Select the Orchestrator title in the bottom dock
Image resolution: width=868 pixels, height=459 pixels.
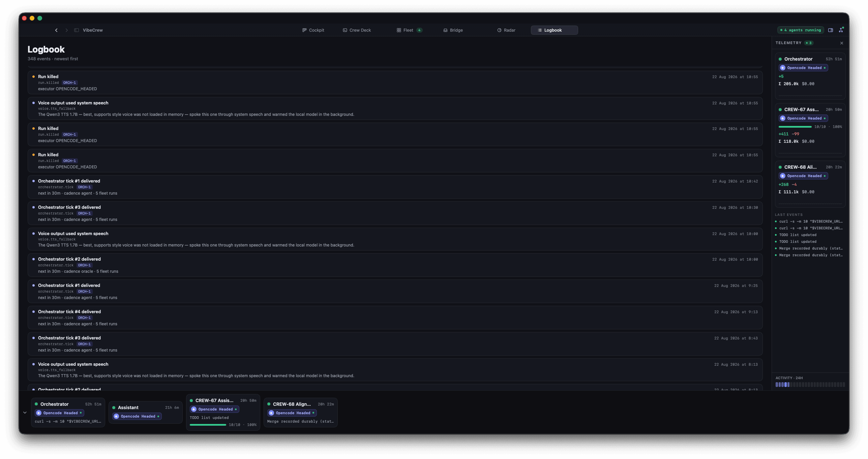coord(54,404)
